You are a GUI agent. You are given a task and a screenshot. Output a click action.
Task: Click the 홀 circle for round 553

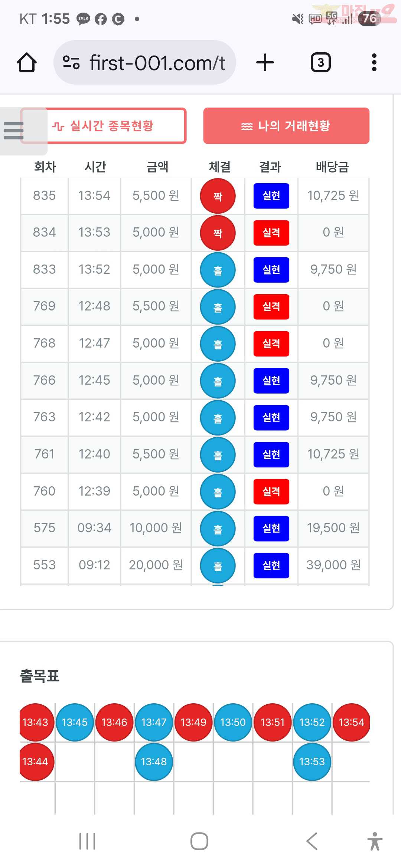tap(218, 566)
